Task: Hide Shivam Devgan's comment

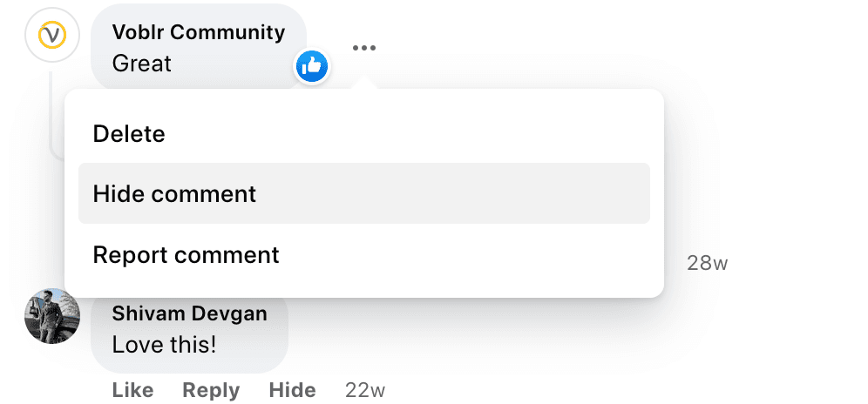Action: pyautogui.click(x=292, y=390)
